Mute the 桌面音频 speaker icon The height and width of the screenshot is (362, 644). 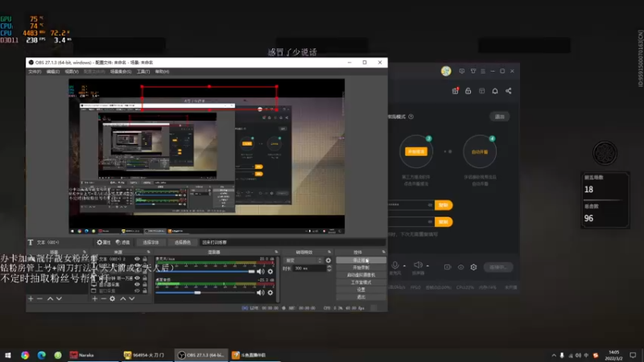tap(260, 292)
